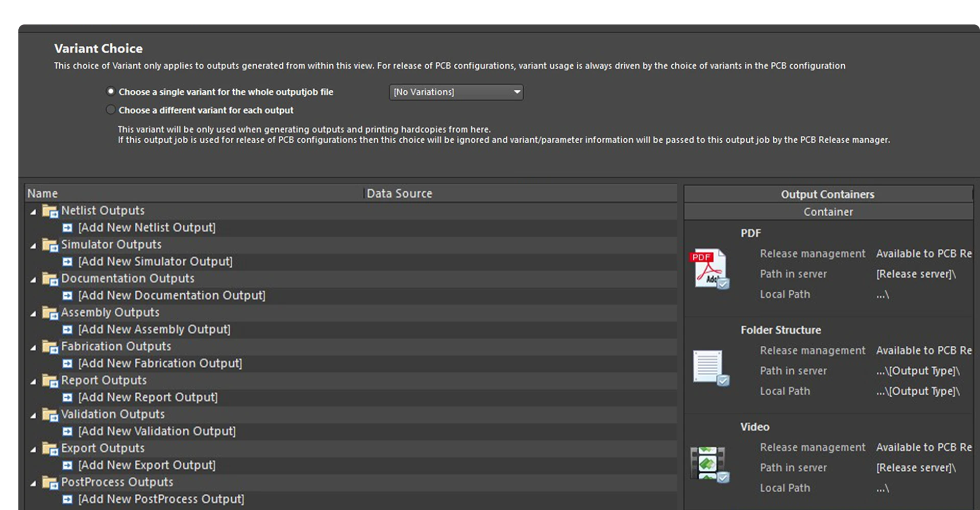Select the PDF output container icon

click(709, 269)
